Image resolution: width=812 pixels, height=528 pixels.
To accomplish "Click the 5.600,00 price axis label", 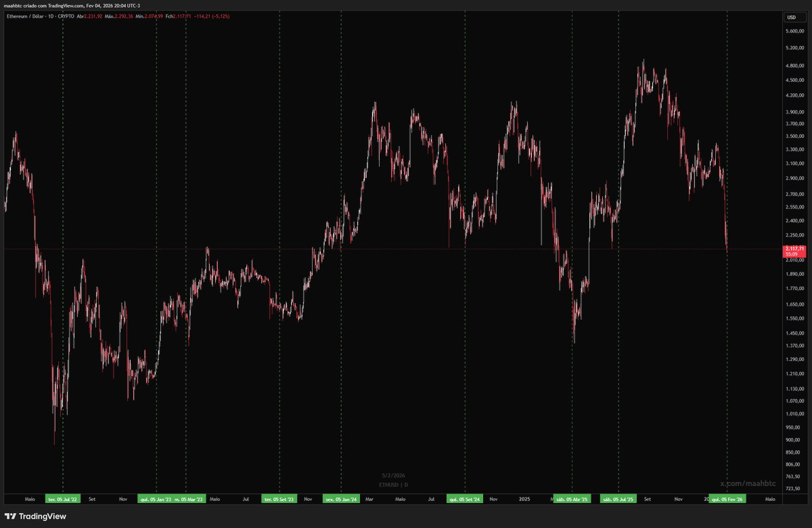I will [794, 31].
